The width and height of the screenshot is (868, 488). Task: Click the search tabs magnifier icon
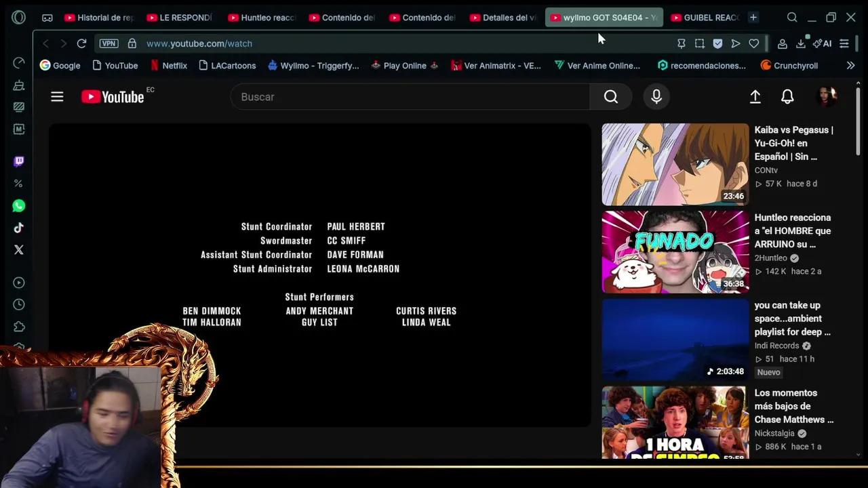pyautogui.click(x=792, y=18)
